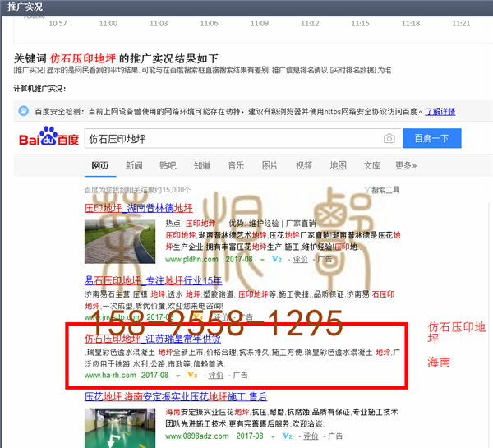Click the 11:06 timeline label
Image resolution: width=493 pixels, height=448 pixels.
coord(209,23)
